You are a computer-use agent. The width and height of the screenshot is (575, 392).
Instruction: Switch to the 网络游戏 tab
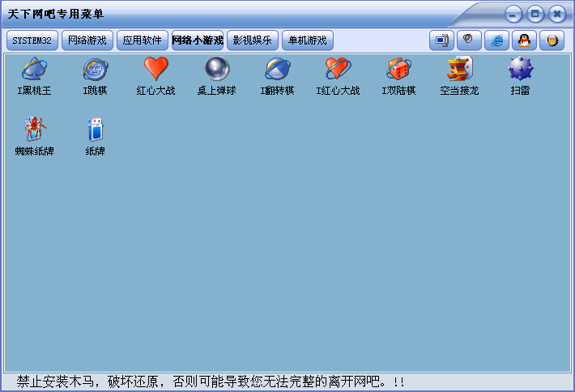coord(87,40)
